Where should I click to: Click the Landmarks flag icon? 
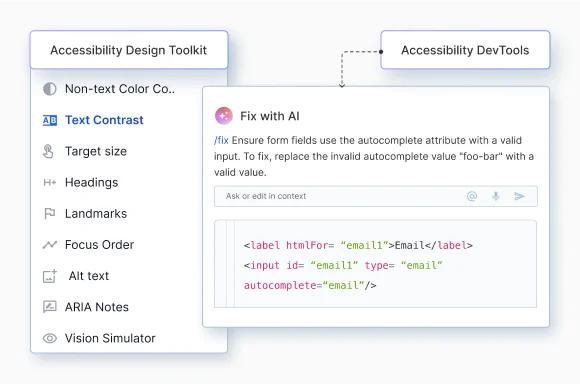pyautogui.click(x=50, y=213)
